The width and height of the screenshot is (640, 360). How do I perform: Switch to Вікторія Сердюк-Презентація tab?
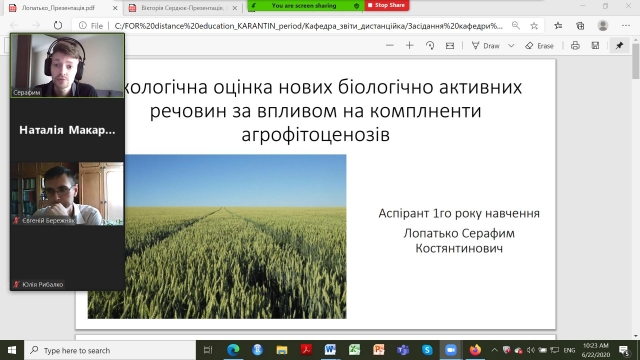point(183,8)
